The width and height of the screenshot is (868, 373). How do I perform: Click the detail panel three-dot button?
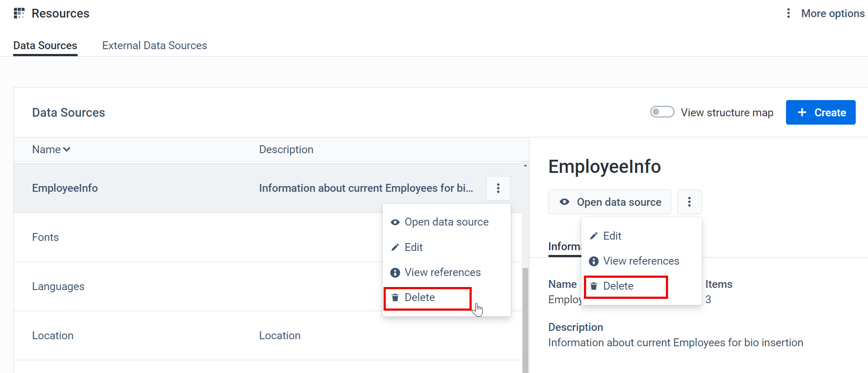click(x=689, y=202)
